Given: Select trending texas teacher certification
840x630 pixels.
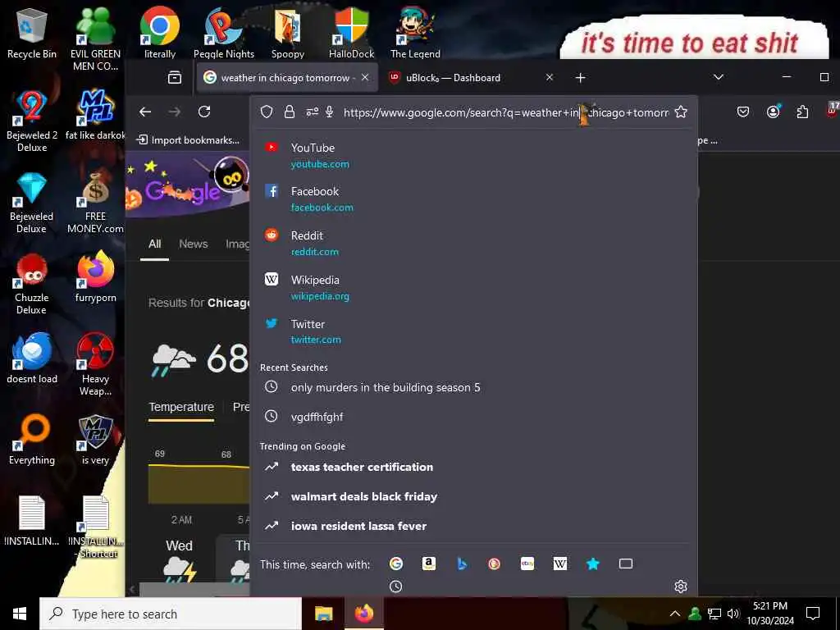Looking at the screenshot, I should [x=474, y=467].
